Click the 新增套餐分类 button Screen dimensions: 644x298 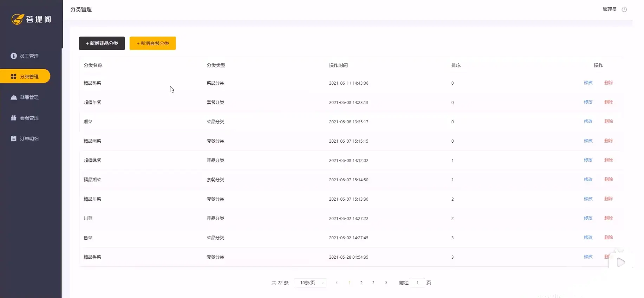tap(153, 43)
